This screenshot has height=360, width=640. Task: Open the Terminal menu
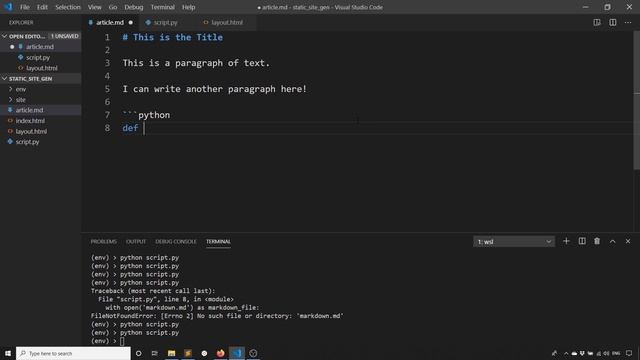[162, 7]
